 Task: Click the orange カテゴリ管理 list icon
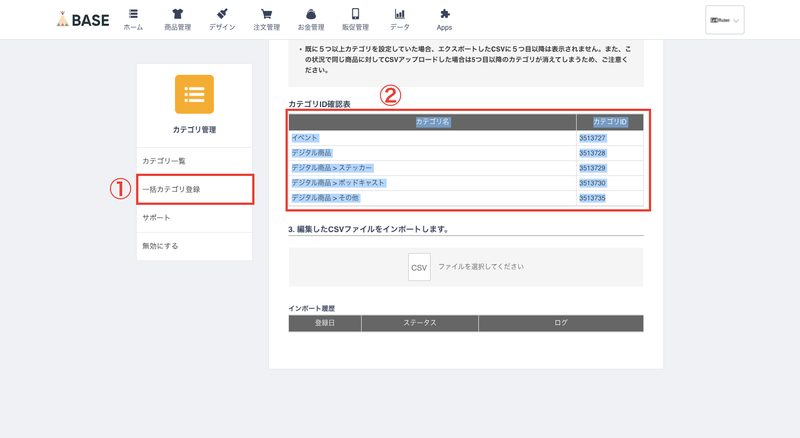(194, 94)
